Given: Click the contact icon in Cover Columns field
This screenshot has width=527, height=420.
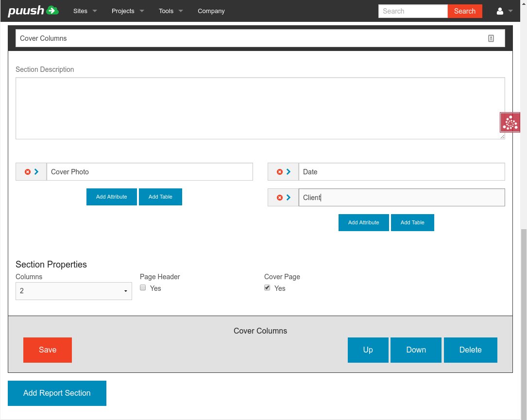Looking at the screenshot, I should coord(491,38).
